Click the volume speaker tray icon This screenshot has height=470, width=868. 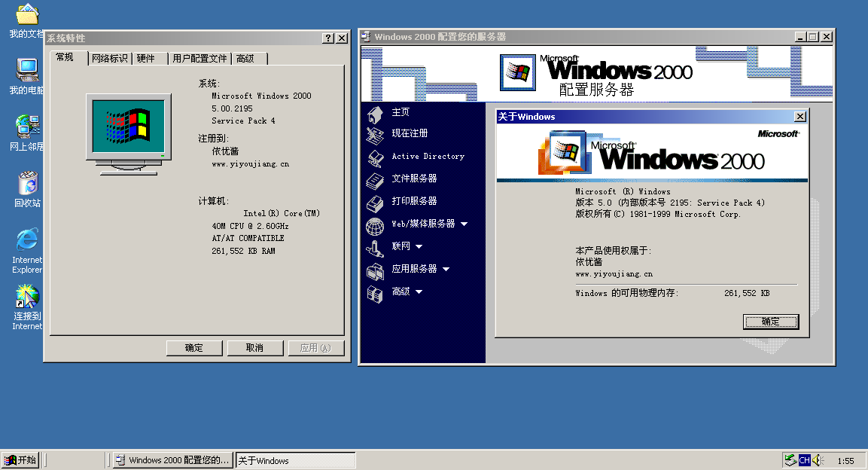(818, 460)
